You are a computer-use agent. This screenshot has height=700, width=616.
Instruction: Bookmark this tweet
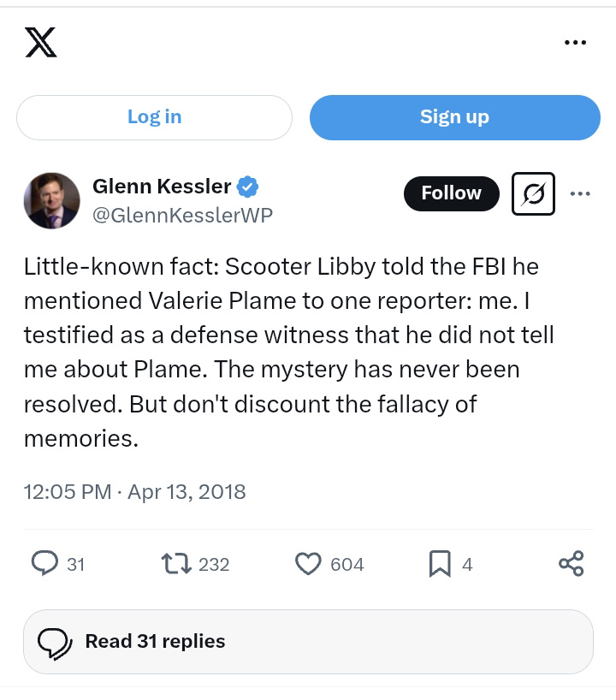point(439,563)
